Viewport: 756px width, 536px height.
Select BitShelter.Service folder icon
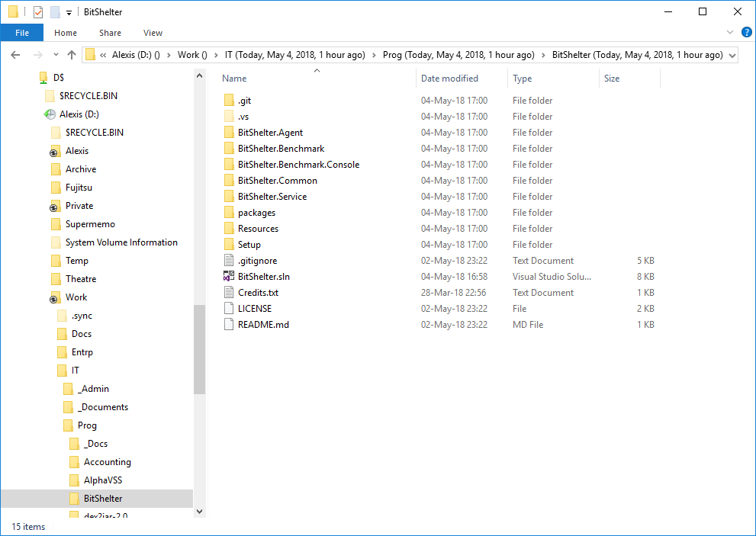pos(229,196)
